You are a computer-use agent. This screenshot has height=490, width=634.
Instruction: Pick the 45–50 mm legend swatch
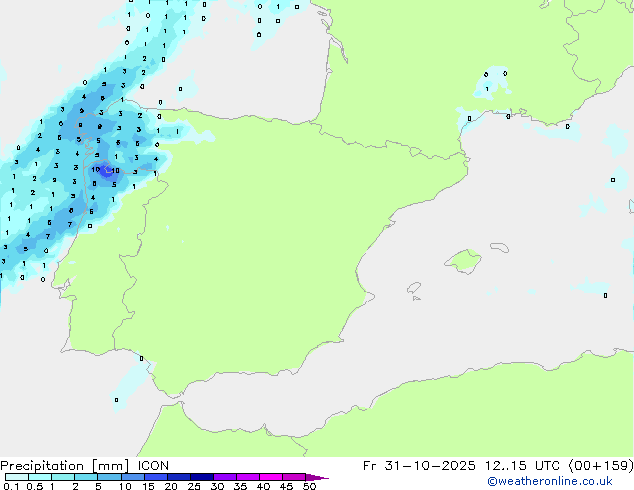coord(294,477)
